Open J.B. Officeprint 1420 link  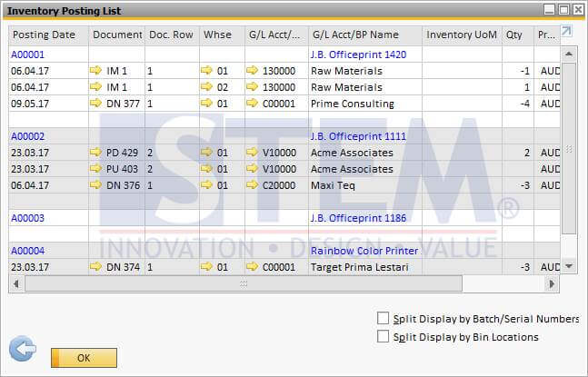[x=358, y=55]
